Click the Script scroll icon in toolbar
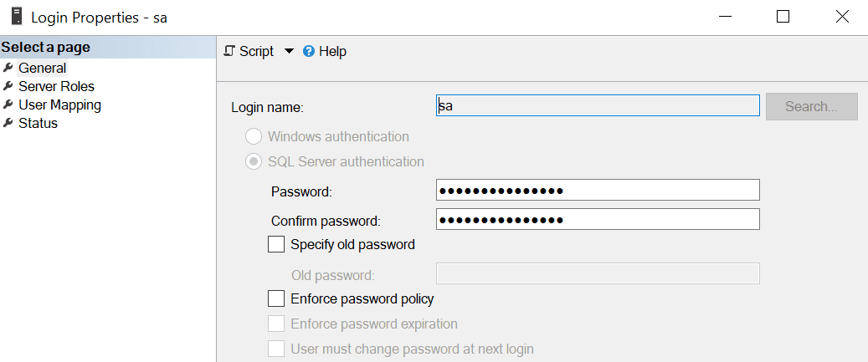Screen dimensions: 868x362 229,51
